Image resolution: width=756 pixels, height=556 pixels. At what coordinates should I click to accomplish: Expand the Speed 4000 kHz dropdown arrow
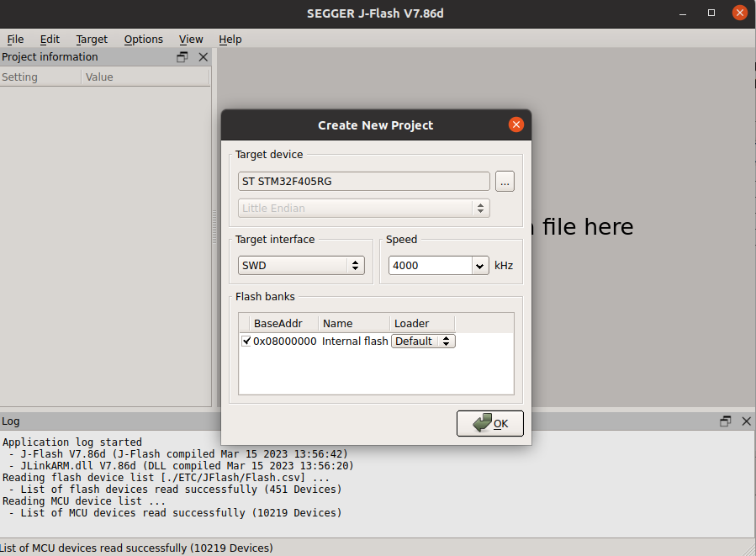click(x=479, y=266)
